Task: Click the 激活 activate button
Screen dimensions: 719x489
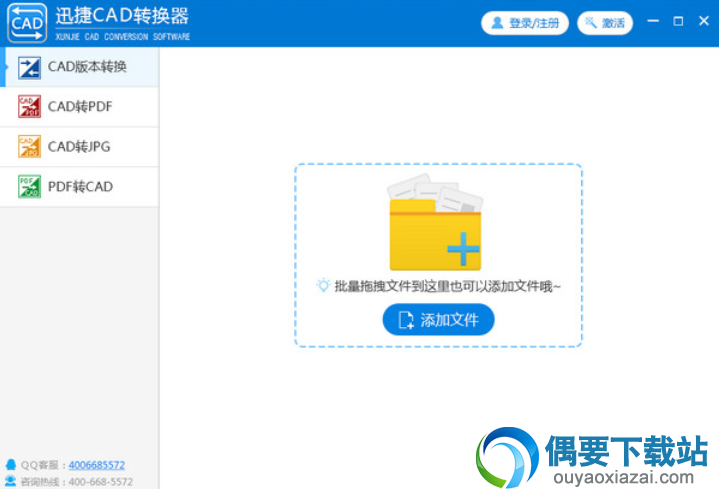Action: [x=605, y=23]
